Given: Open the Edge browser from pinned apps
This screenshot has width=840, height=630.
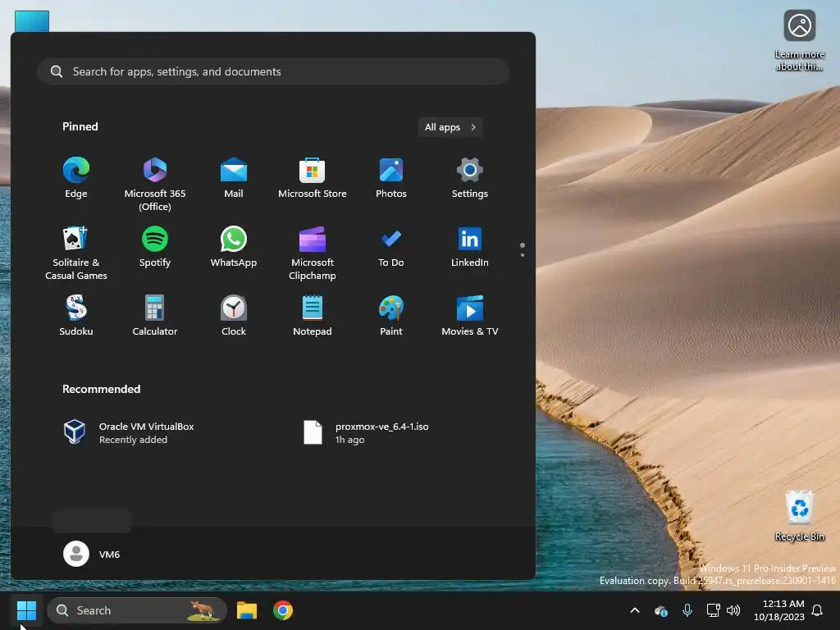Looking at the screenshot, I should coord(76,179).
